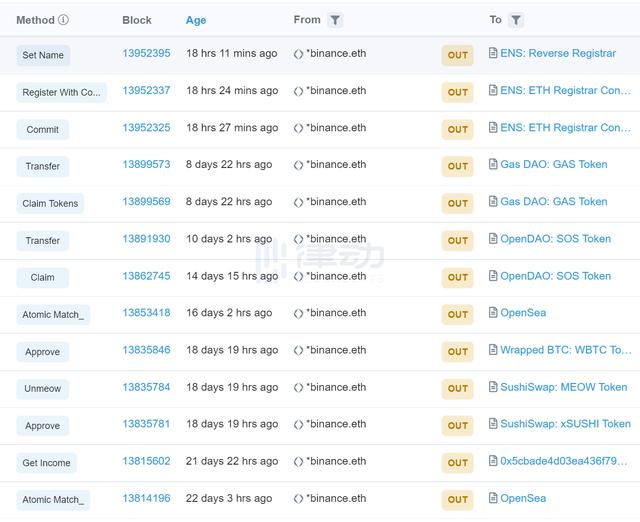Click the Unmeow method badge
640x522 pixels.
click(x=43, y=389)
